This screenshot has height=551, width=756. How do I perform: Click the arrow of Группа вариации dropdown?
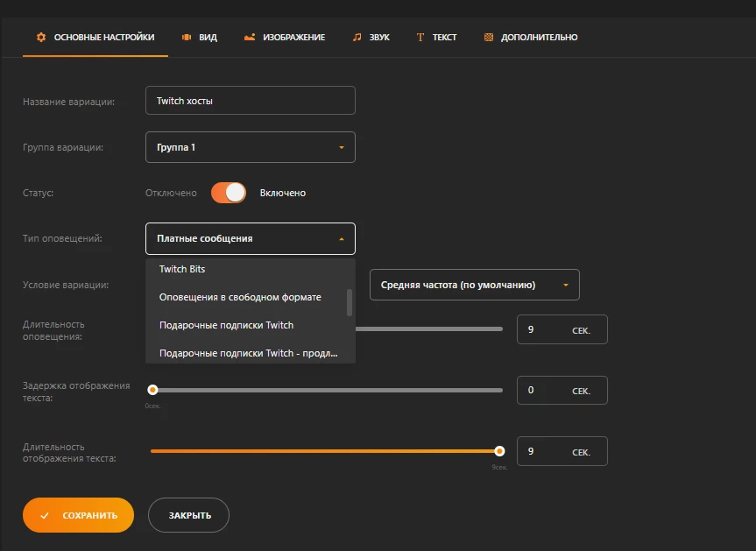pos(342,147)
